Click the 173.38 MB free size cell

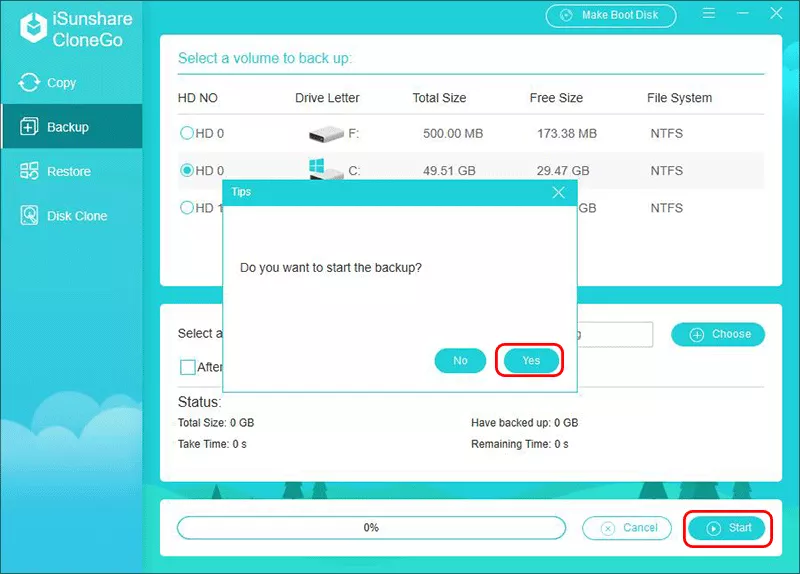point(566,134)
